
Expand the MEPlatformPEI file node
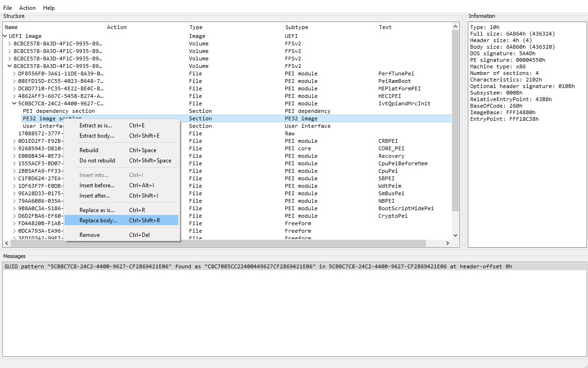(x=15, y=88)
